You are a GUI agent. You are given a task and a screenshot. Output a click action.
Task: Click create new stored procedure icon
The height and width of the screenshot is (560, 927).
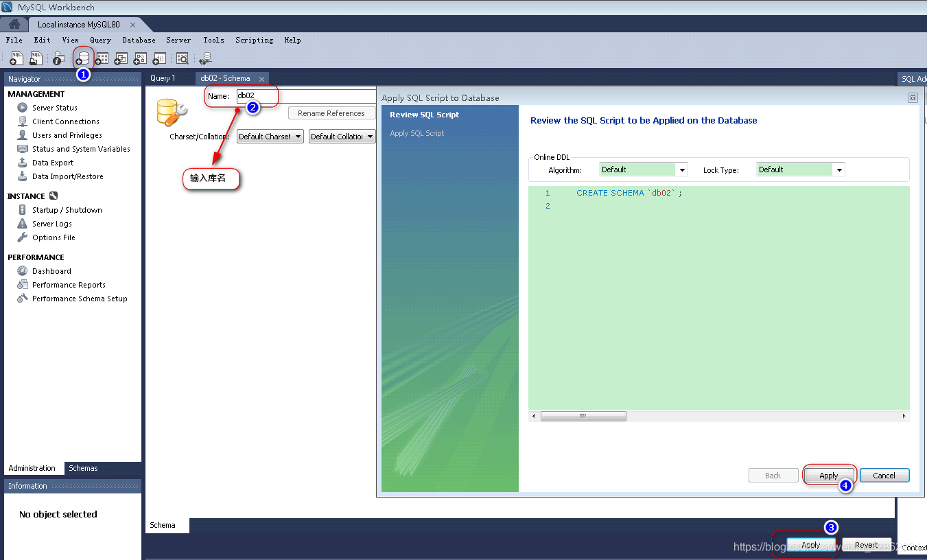click(140, 59)
